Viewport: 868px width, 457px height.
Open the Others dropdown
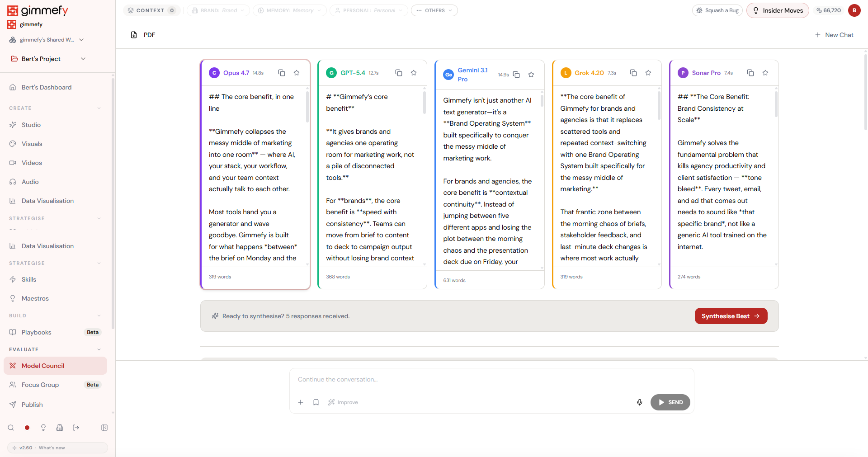[434, 10]
